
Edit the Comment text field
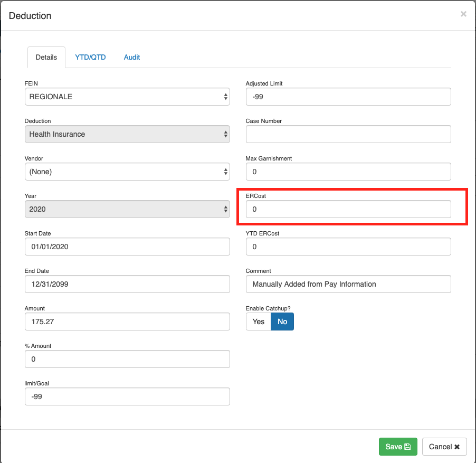pyautogui.click(x=348, y=284)
